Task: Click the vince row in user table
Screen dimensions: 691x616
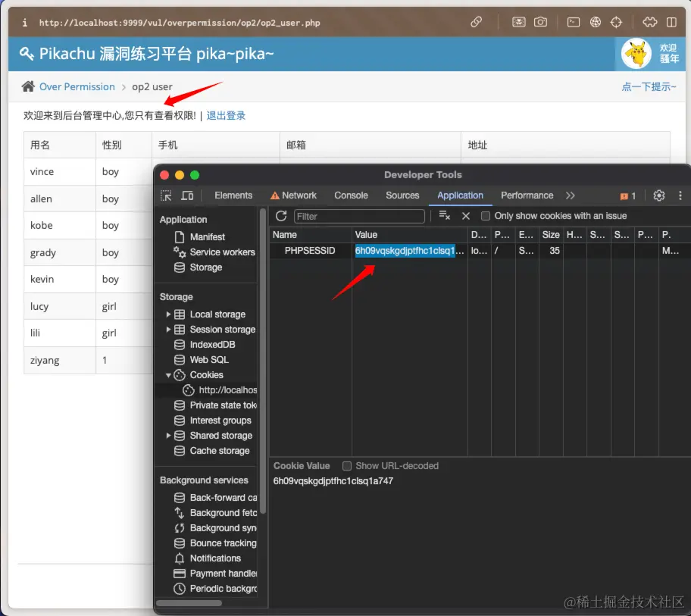Action: 89,171
